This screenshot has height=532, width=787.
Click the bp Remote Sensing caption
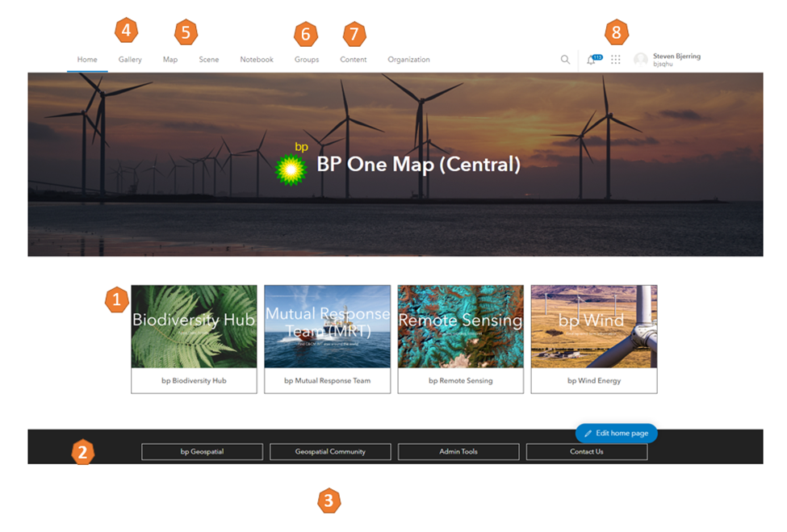461,380
